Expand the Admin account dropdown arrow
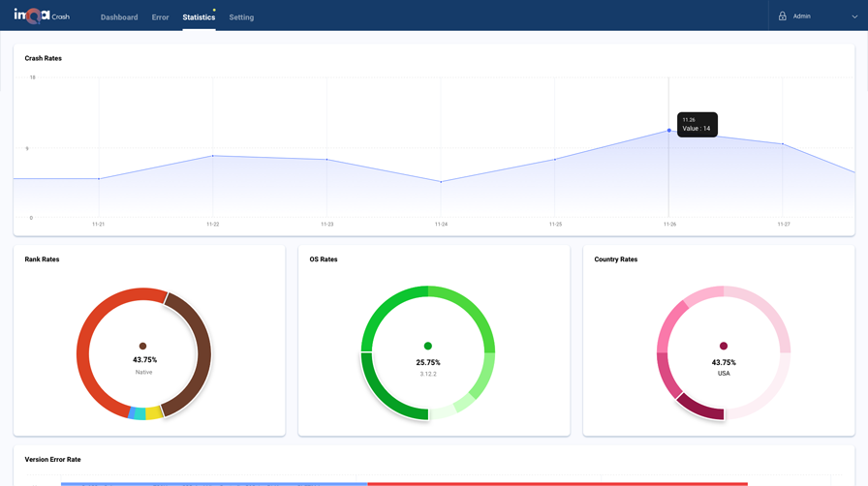Screen dimensions: 868x486 coord(854,16)
